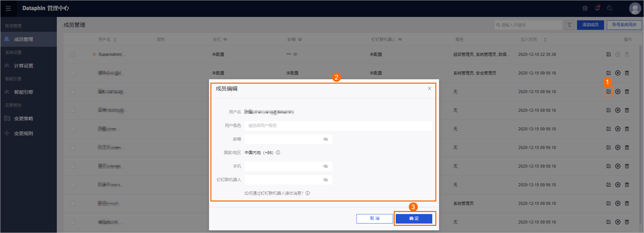Click the 手机 input field in dialog
Image resolution: width=644 pixels, height=233 pixels.
pos(288,166)
